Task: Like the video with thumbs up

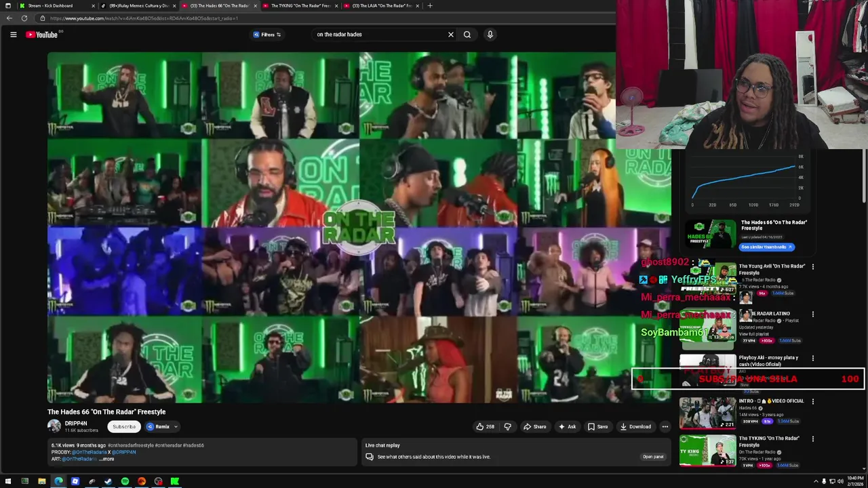Action: (485, 426)
